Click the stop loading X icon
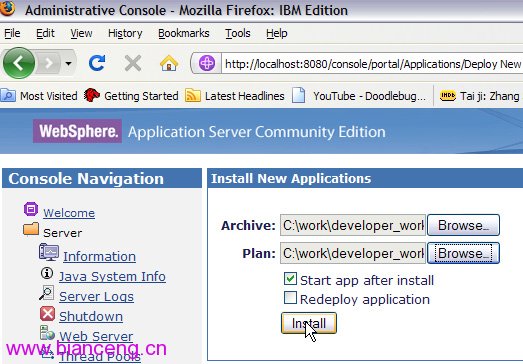The width and height of the screenshot is (523, 364). [133, 63]
